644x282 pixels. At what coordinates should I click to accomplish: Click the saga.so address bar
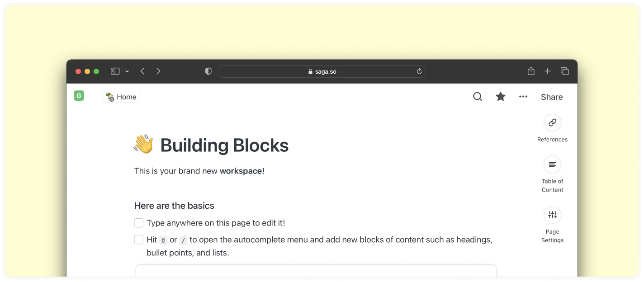[322, 71]
